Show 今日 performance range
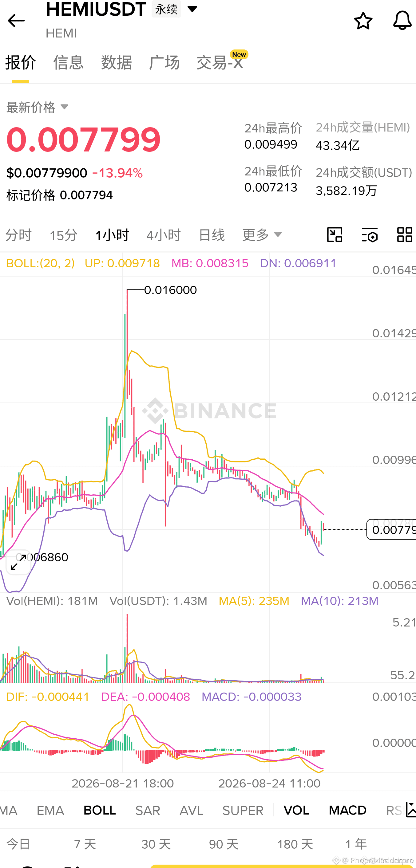 click(18, 844)
